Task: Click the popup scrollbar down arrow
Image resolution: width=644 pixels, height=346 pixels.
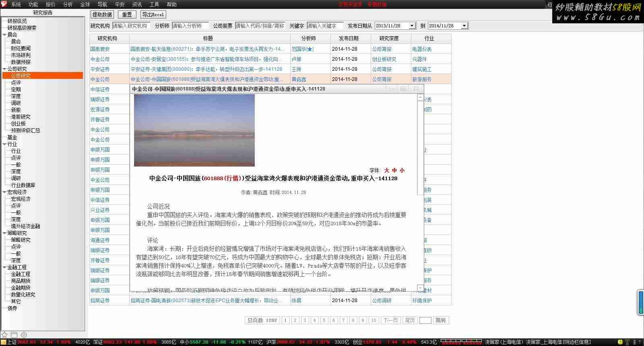Action: 420,288
